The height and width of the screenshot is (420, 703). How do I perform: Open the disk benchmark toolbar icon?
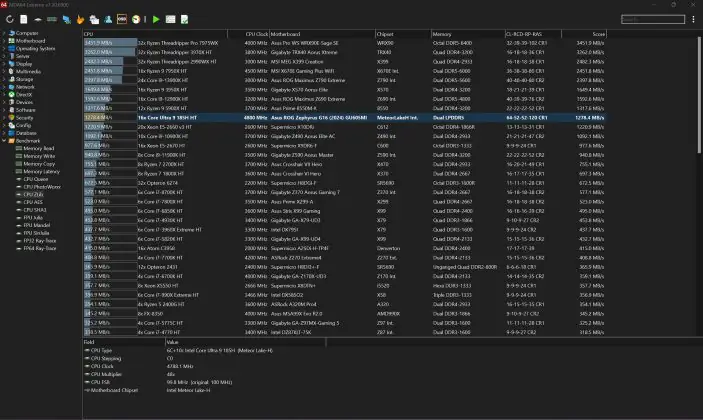point(38,19)
